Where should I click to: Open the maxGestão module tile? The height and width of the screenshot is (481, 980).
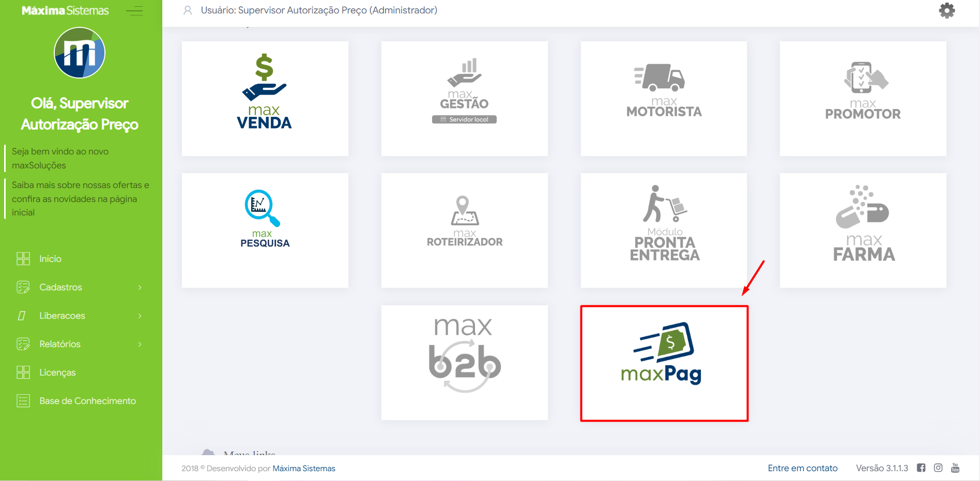[465, 99]
